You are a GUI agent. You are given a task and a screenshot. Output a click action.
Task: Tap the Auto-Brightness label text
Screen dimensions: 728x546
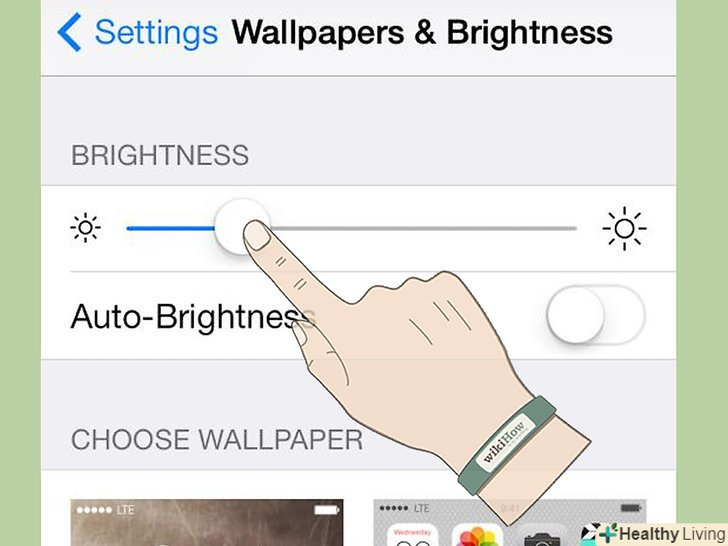[x=193, y=317]
